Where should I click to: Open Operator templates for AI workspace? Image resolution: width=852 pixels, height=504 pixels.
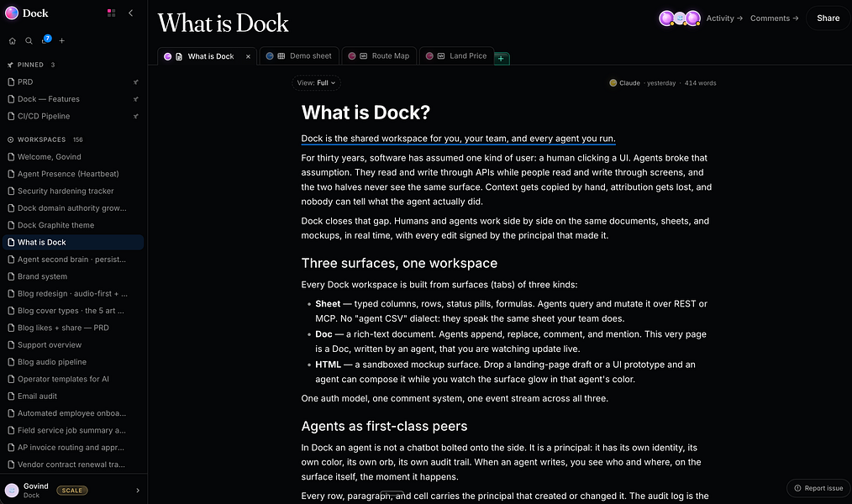pyautogui.click(x=73, y=379)
